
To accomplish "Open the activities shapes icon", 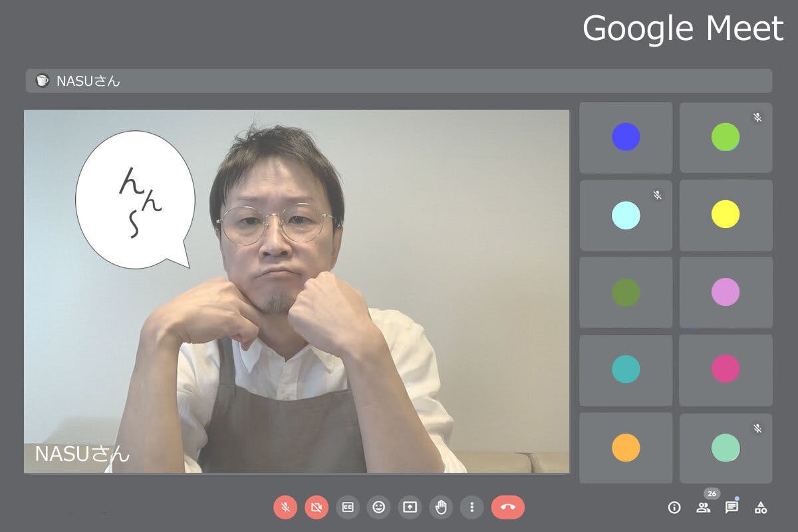I will point(761,507).
